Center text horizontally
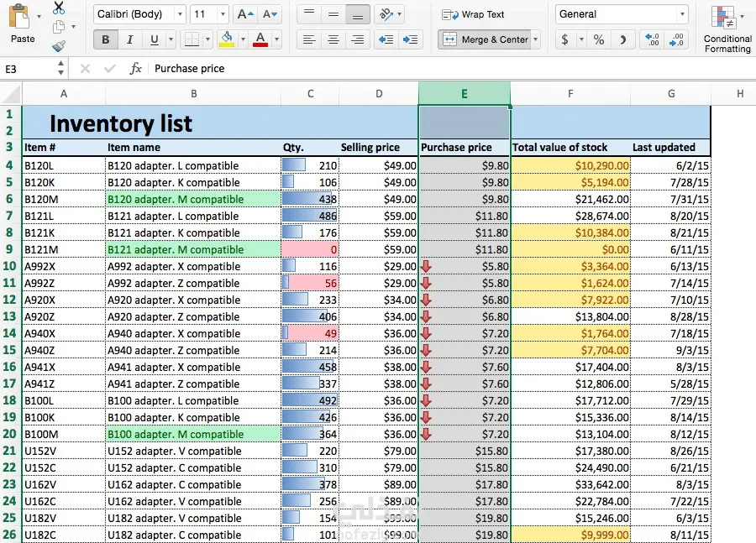The height and width of the screenshot is (543, 756). [x=333, y=39]
